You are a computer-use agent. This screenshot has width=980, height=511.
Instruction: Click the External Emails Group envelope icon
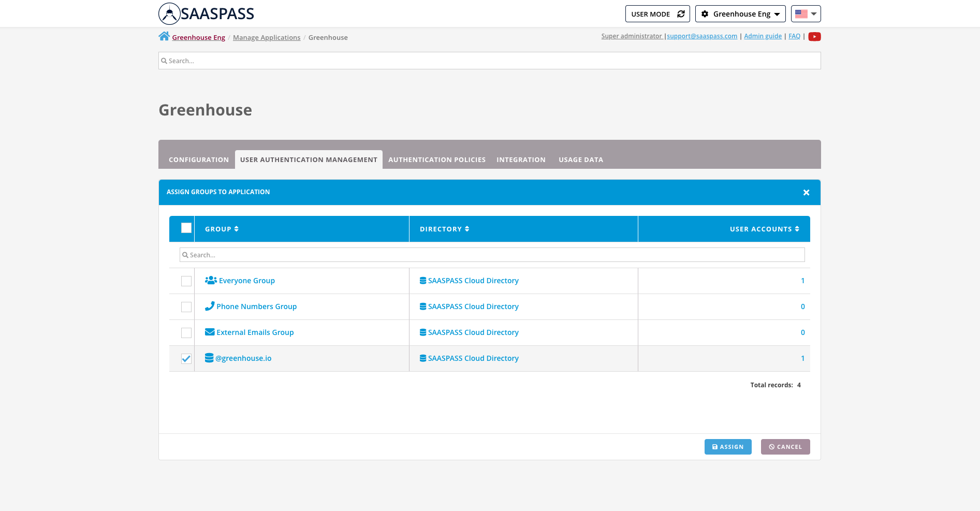(210, 332)
